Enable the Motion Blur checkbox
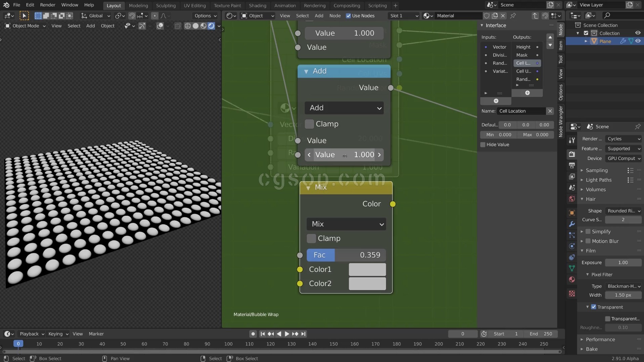Image resolution: width=644 pixels, height=362 pixels. [x=588, y=241]
